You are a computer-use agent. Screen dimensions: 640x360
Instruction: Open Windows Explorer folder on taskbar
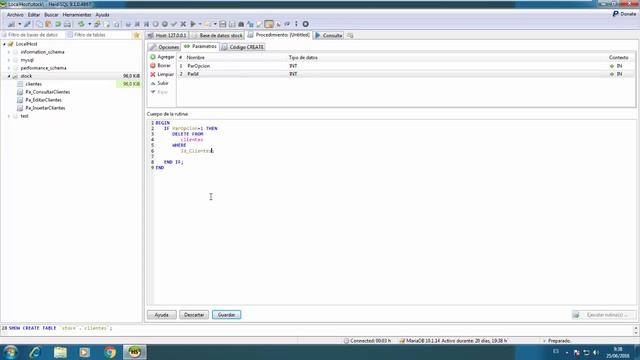[x=60, y=352]
